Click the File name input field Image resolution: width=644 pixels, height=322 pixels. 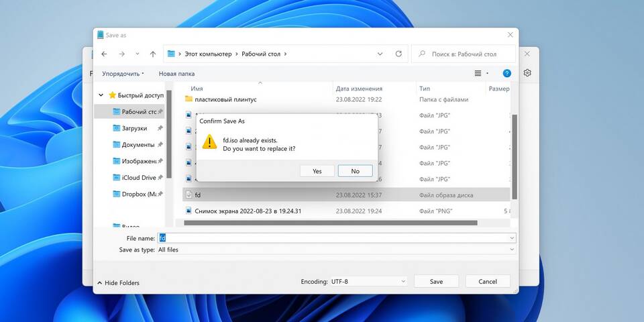point(335,238)
